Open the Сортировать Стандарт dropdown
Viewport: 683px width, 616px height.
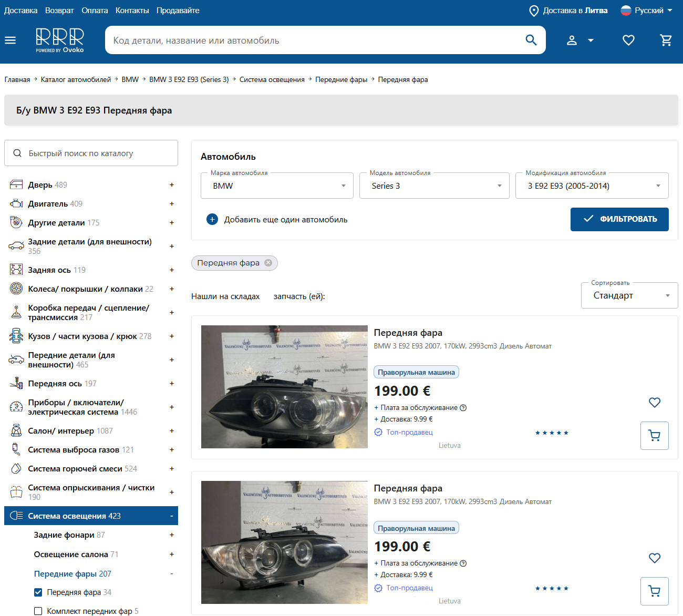629,295
